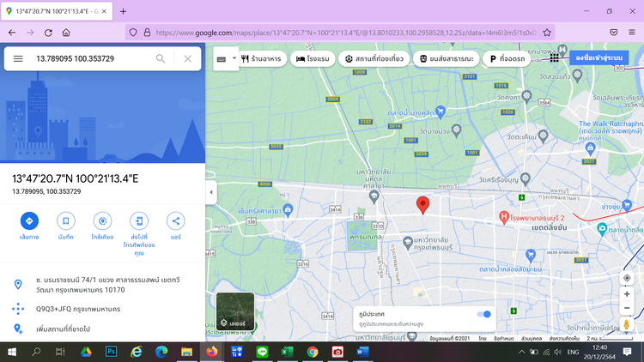
Task: Click the plus code dots icon
Action: 18,309
